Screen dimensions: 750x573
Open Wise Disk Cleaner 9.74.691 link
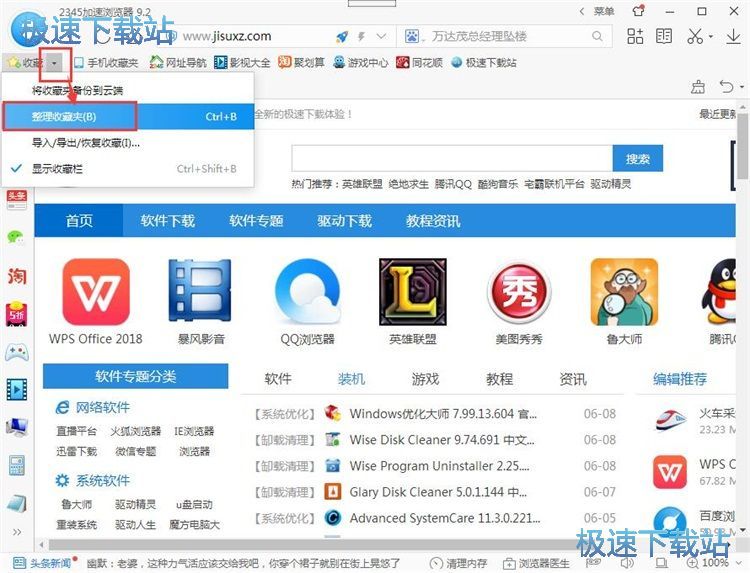(x=442, y=440)
